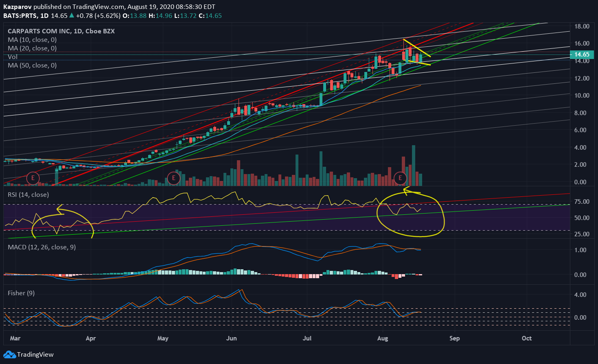Select the MA (20, close, 0) indicator label

click(x=32, y=48)
